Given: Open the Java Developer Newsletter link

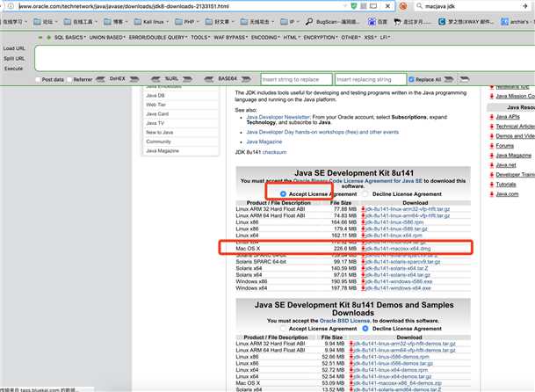Looking at the screenshot, I should 278,117.
